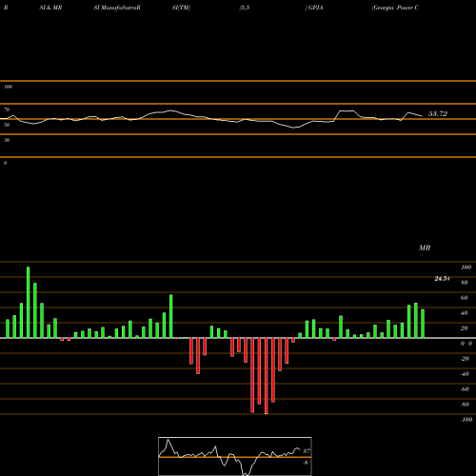Click the 70 label on RSI axis
Viewport: 476px width, 476px height.
7,109
